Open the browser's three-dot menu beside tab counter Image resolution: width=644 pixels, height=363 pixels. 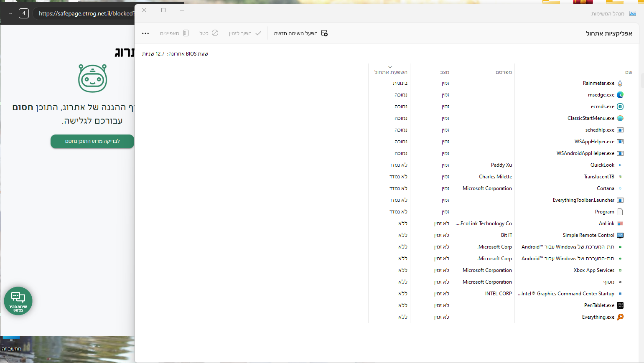10,13
